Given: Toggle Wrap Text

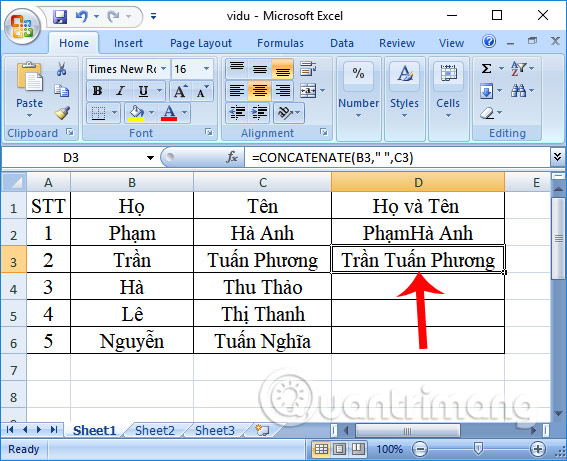Looking at the screenshot, I should [x=308, y=68].
